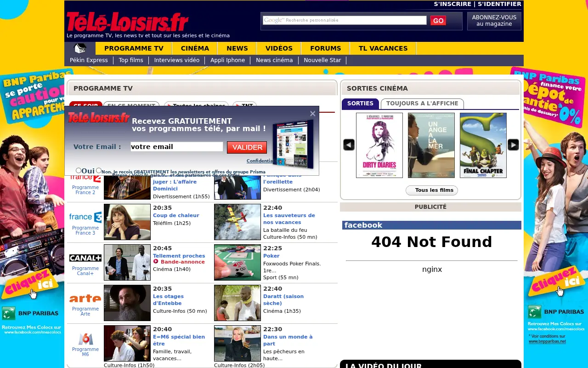Screen dimensions: 588x368
Task: Open the Shrek Final Chapter poster
Action: coord(483,145)
